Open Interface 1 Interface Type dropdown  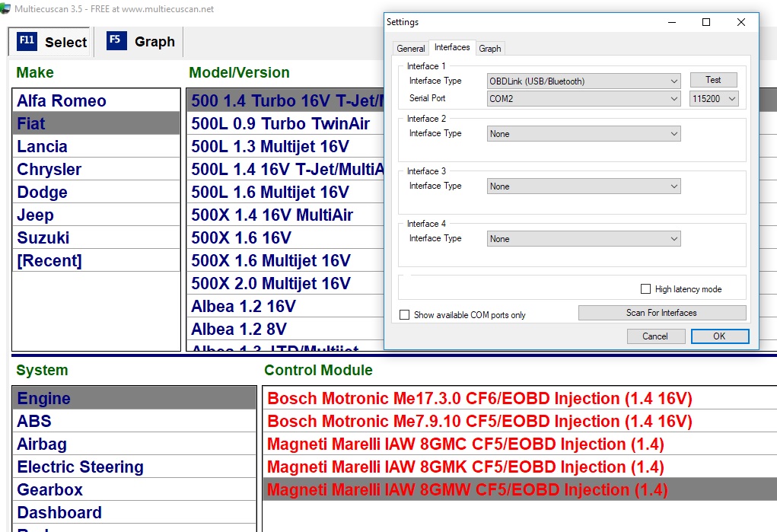pos(584,81)
